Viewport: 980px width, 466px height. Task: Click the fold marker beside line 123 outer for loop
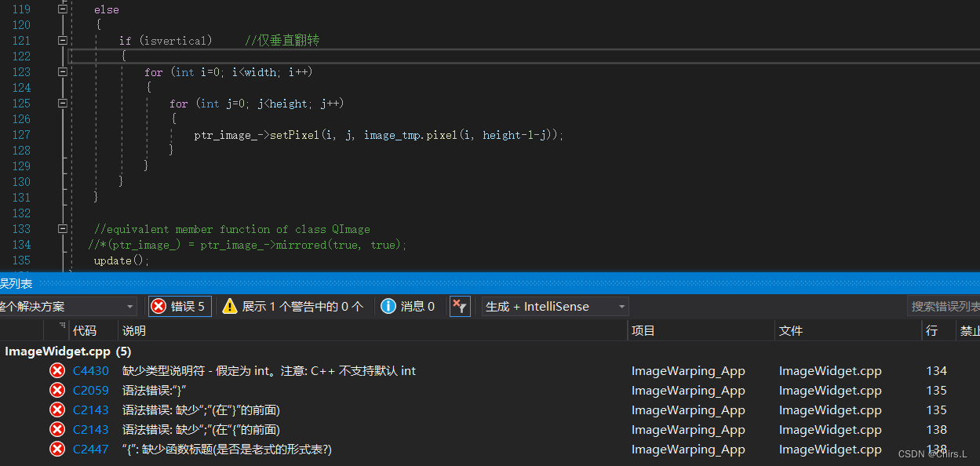(x=62, y=71)
